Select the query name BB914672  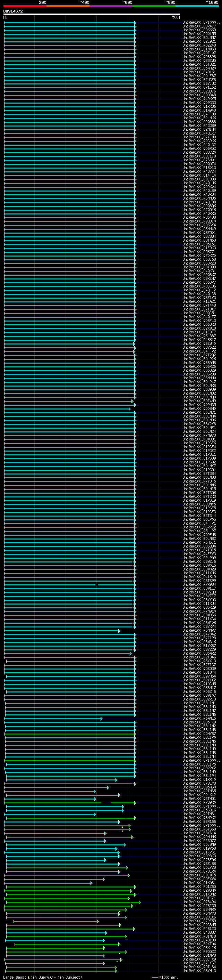pos(13,11)
